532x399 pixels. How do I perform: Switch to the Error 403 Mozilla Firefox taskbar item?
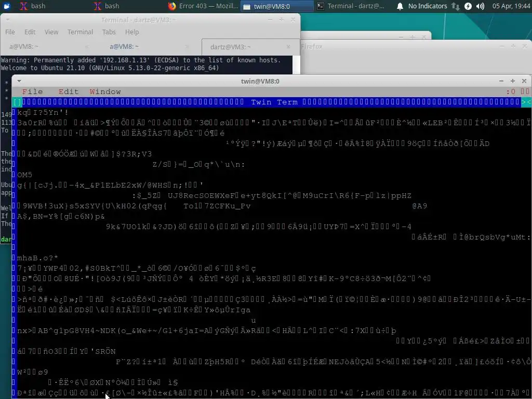pos(203,6)
